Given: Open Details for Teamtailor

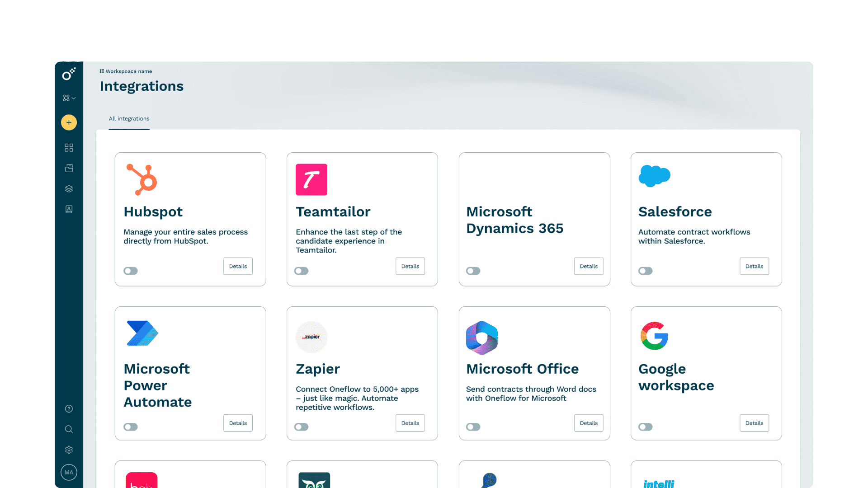Looking at the screenshot, I should click(410, 266).
